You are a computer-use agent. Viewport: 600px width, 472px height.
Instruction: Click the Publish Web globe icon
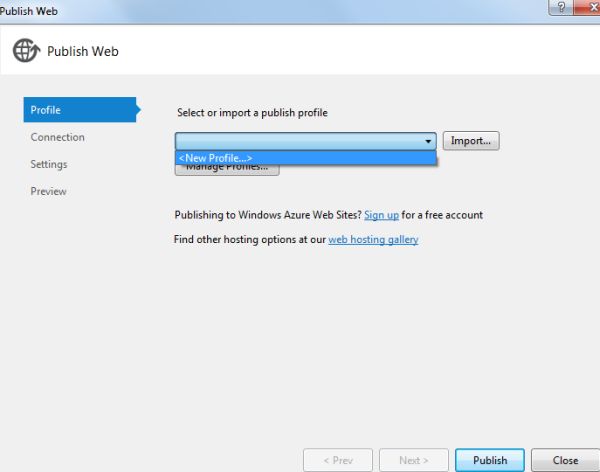coord(26,50)
